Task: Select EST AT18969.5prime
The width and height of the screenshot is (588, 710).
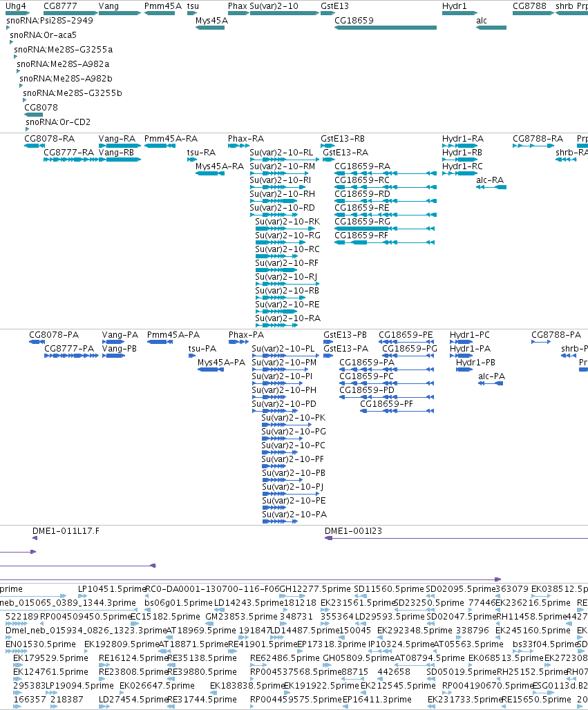Action: coord(201,631)
